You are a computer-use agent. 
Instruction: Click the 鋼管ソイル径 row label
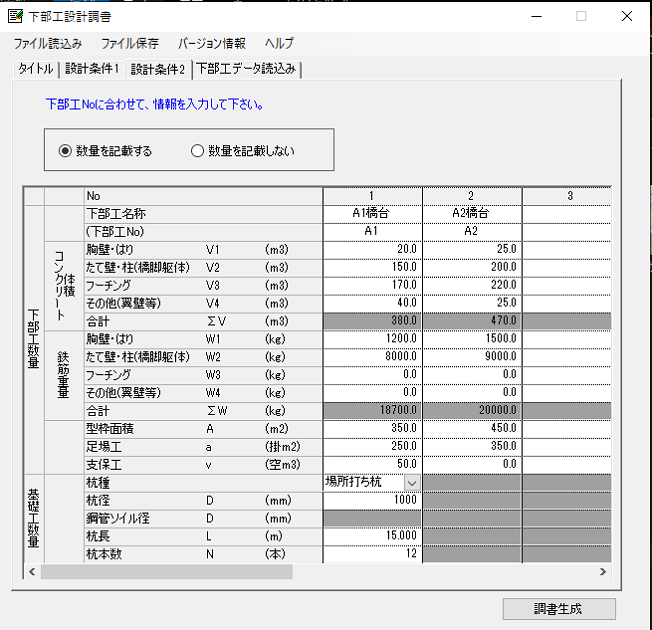point(203,518)
